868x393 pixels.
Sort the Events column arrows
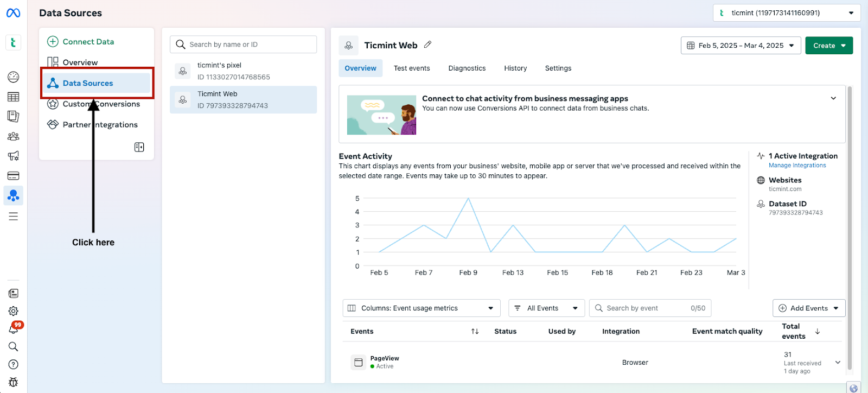click(475, 331)
